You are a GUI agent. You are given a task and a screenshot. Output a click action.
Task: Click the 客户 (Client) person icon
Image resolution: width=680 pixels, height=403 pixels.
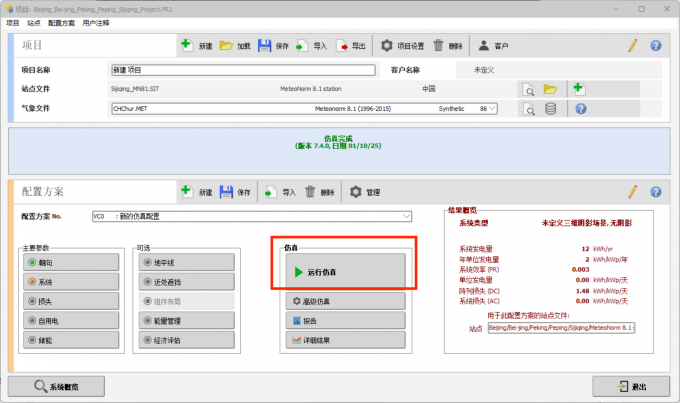[x=484, y=45]
